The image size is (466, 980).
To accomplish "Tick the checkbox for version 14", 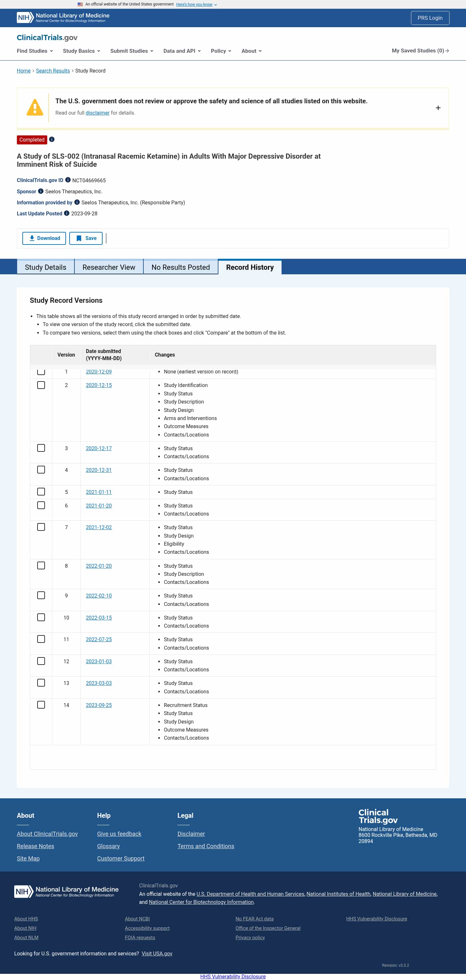I will [x=41, y=705].
